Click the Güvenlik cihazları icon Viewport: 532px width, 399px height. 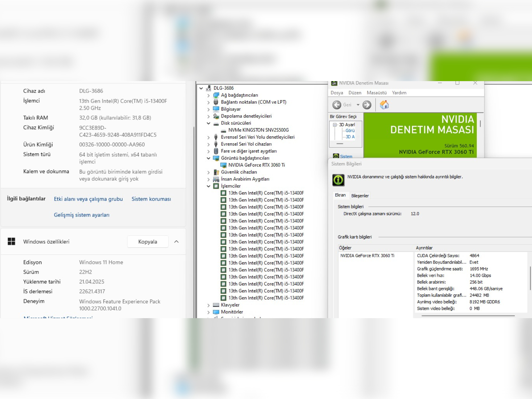(x=216, y=172)
